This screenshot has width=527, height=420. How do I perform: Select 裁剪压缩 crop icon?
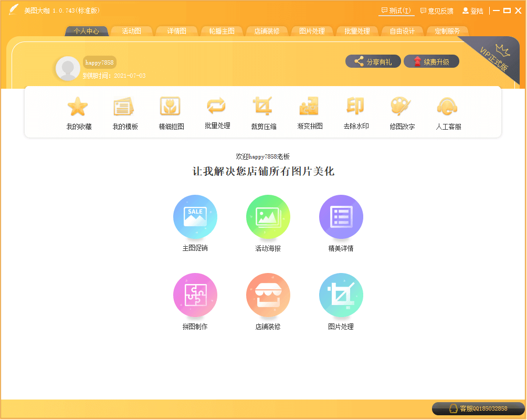(262, 106)
